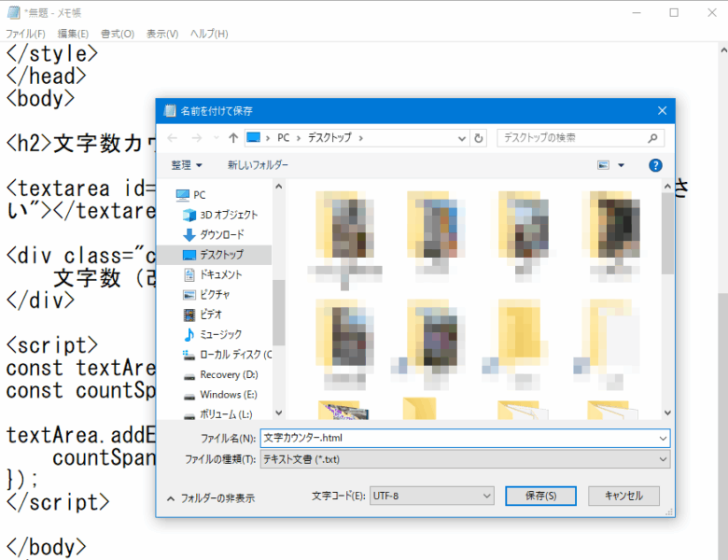Click the back arrow in save dialog

pyautogui.click(x=172, y=138)
